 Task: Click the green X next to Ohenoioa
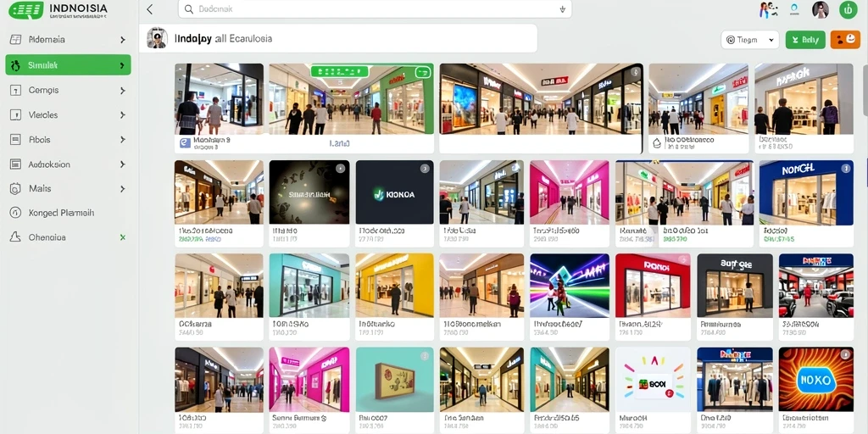pos(123,237)
